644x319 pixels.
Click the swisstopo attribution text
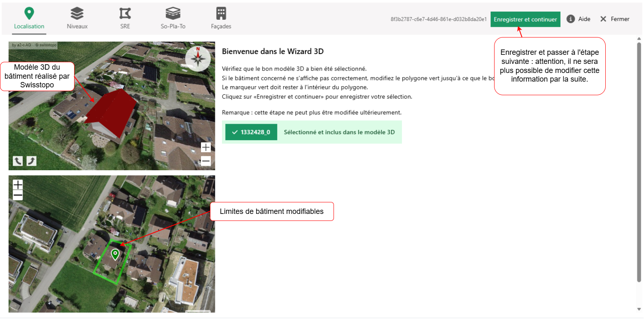point(46,45)
